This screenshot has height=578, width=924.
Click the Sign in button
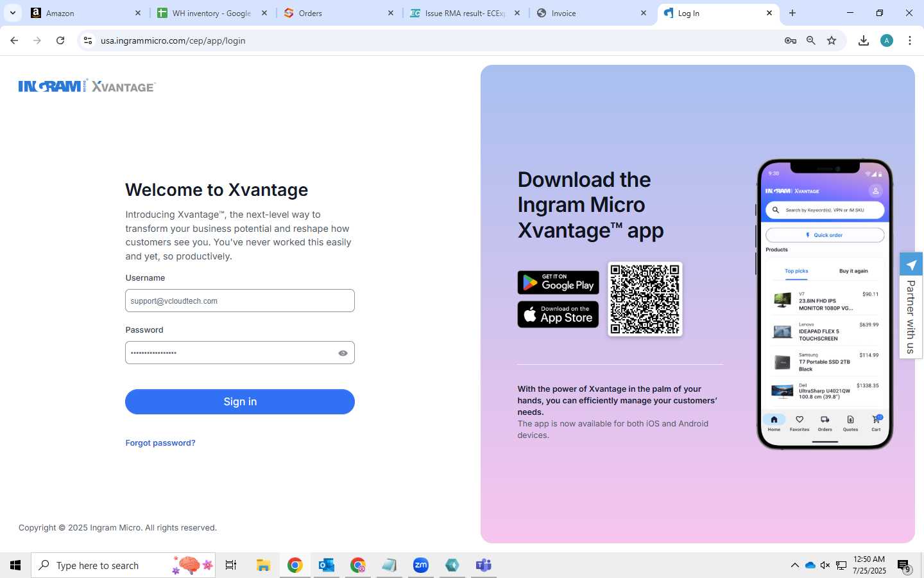pos(240,401)
